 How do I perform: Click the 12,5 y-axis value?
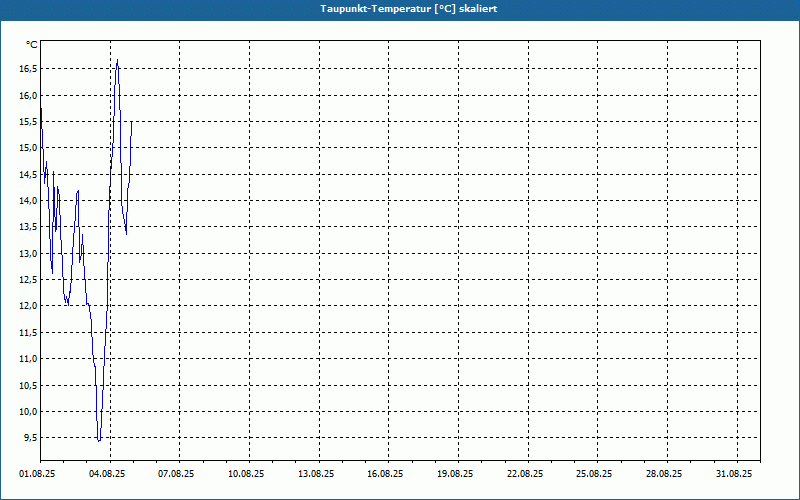tap(28, 280)
